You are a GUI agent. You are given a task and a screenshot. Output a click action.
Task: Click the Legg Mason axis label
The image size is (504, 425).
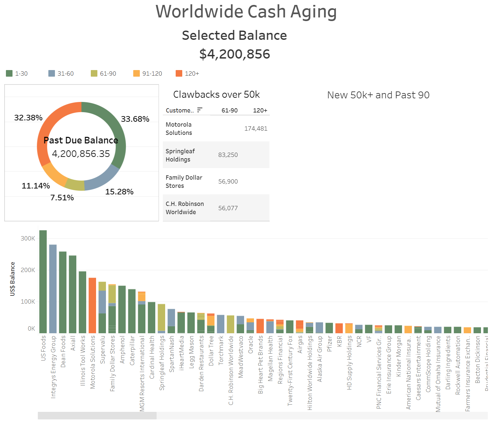coord(191,352)
